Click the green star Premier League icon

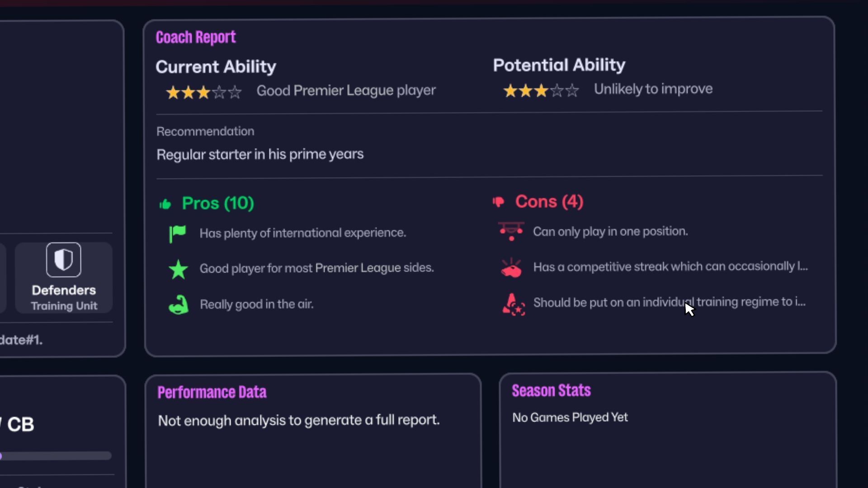click(x=178, y=269)
